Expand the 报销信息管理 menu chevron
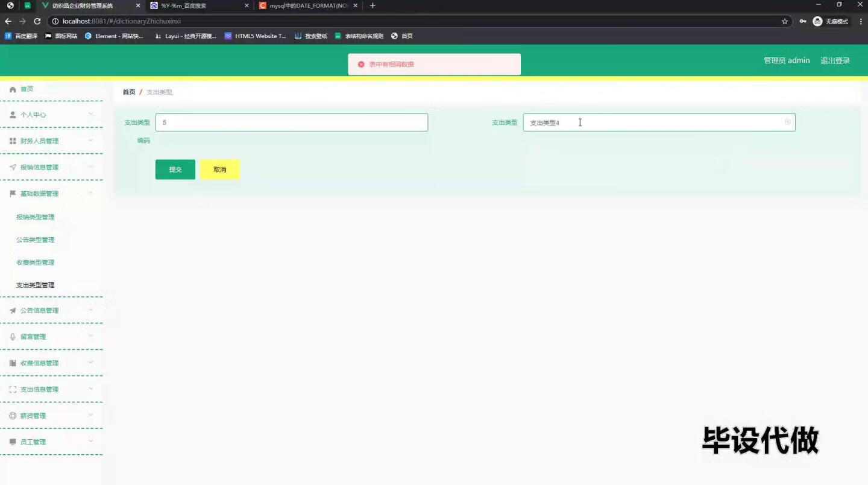This screenshot has height=485, width=868. (90, 166)
